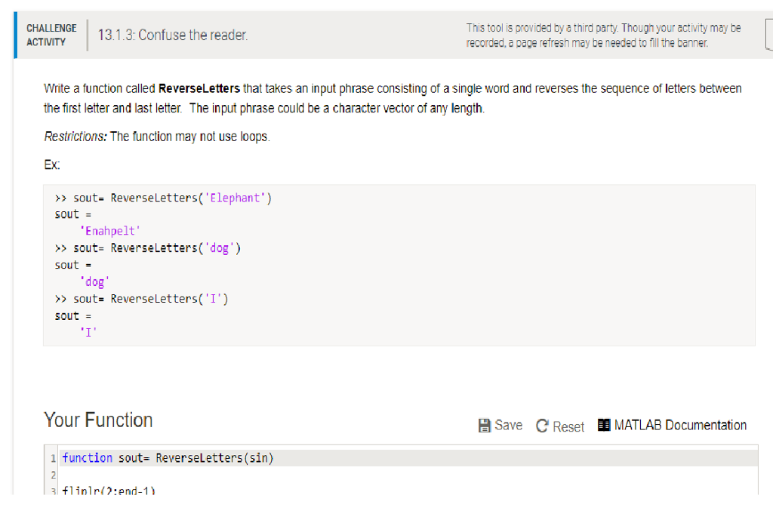Select line number 1 in the code editor

[x=52, y=457]
